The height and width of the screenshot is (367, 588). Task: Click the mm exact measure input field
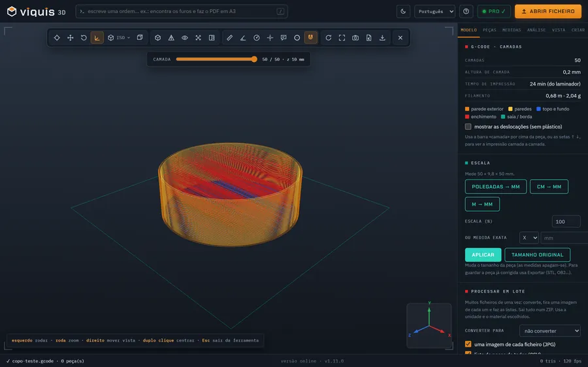pos(564,238)
